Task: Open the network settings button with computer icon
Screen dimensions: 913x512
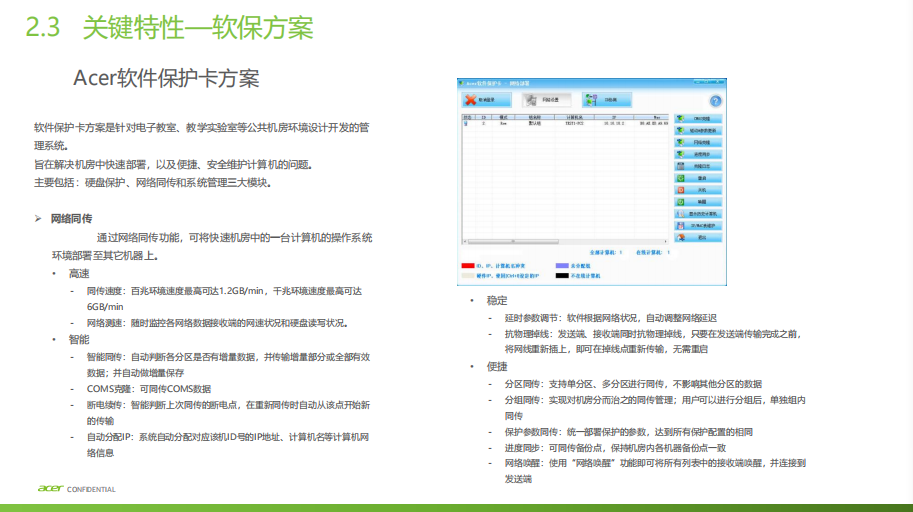Action: pos(546,100)
